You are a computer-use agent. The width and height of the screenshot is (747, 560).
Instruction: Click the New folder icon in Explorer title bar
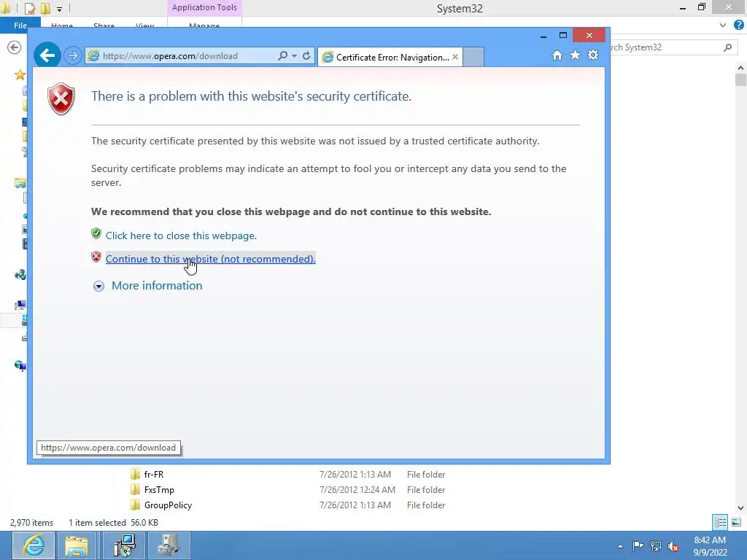[45, 9]
